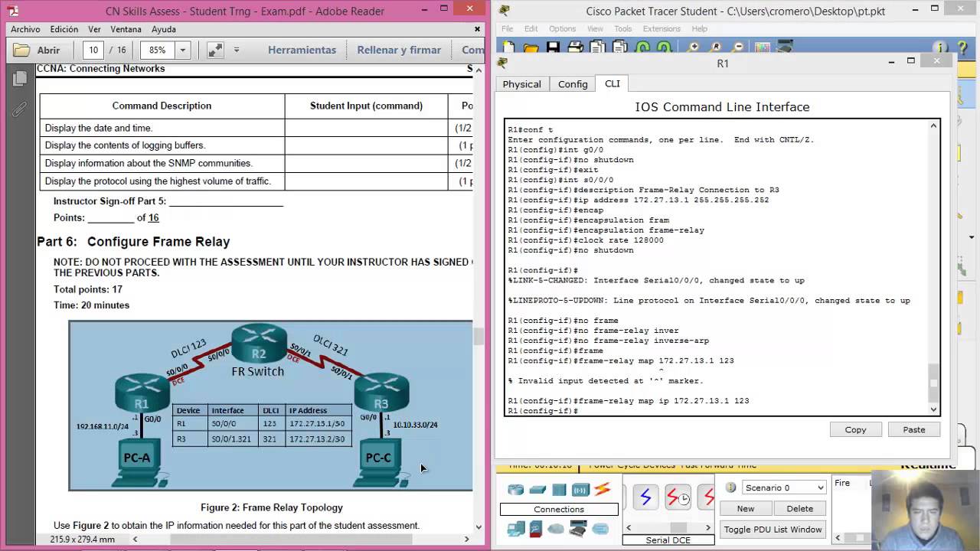Close the document with the menu-bar X in Reader

(x=477, y=29)
